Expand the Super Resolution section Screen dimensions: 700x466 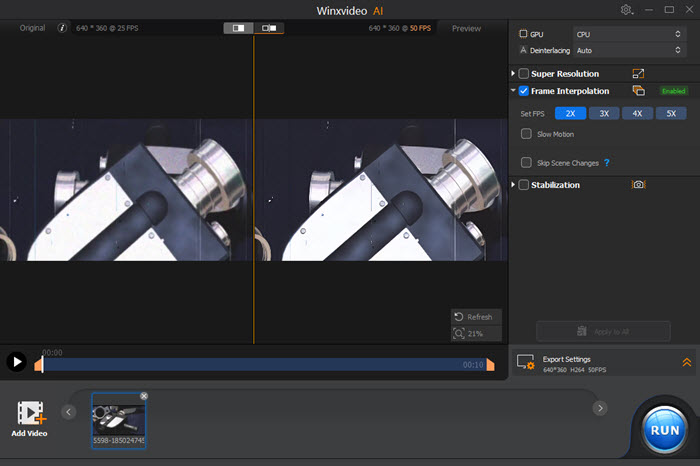coord(513,73)
